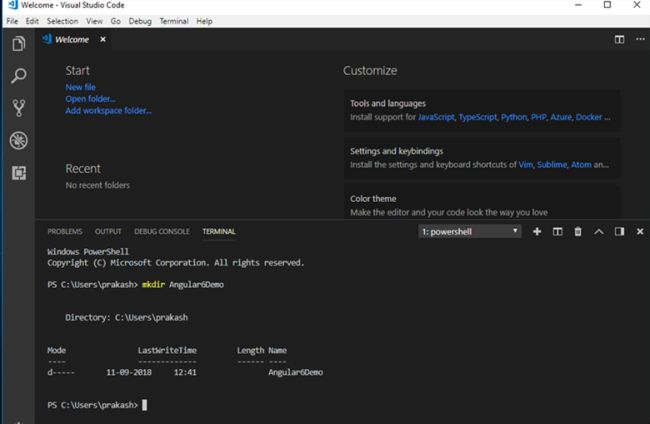
Task: Install Python language support link
Action: [514, 117]
